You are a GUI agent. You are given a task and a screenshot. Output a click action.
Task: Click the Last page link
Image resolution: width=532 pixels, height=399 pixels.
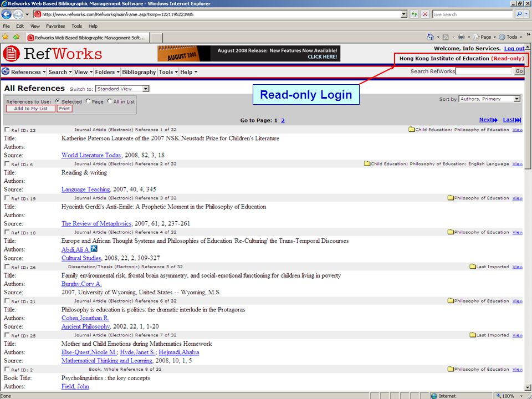511,120
